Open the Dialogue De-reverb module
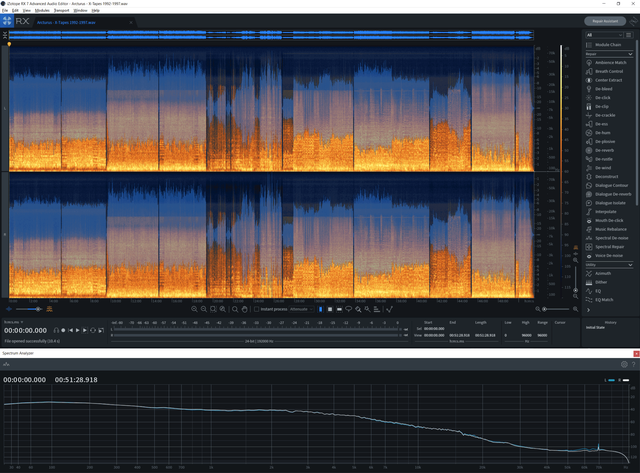 [x=609, y=194]
